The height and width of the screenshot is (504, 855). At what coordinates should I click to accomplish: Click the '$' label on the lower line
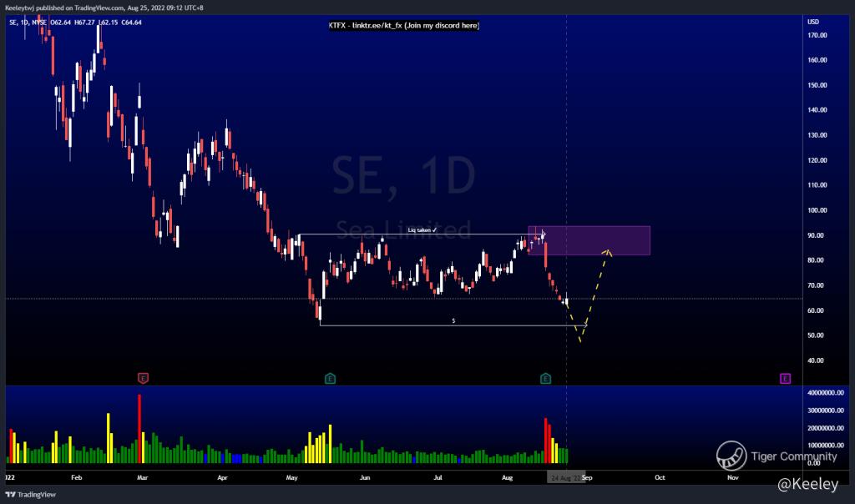tap(453, 321)
